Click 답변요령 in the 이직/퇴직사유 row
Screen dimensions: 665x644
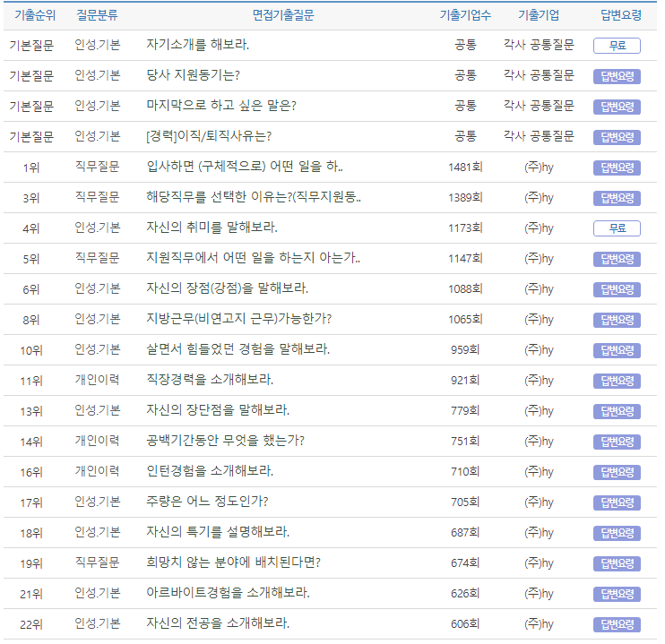(x=617, y=137)
